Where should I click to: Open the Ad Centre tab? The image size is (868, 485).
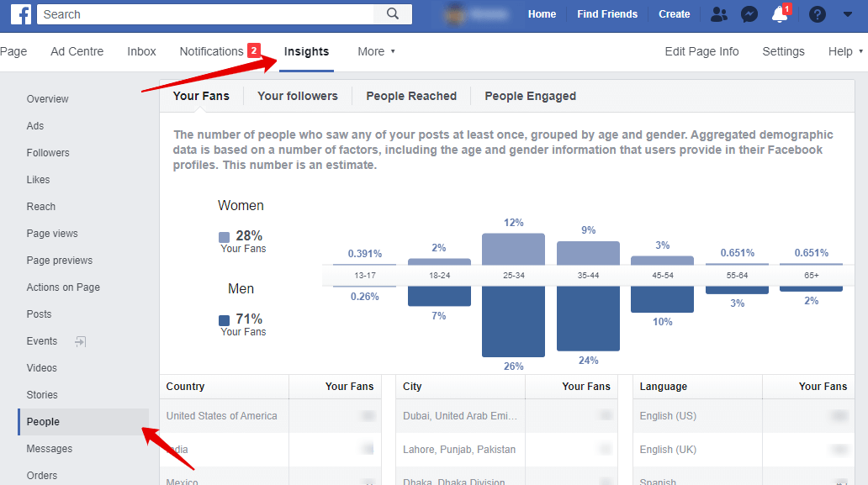coord(77,51)
